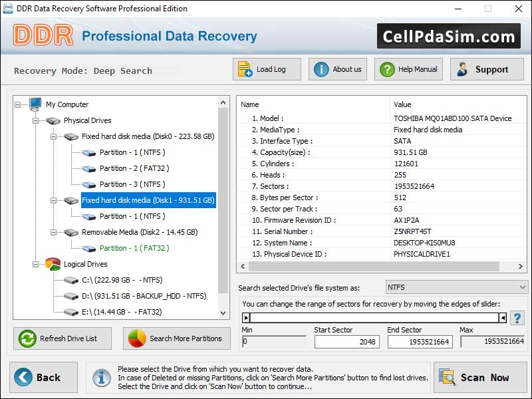Screen dimensions: 532x399
Task: Select the D:\ BACKUP_HDD logical drive
Action: coord(144,296)
